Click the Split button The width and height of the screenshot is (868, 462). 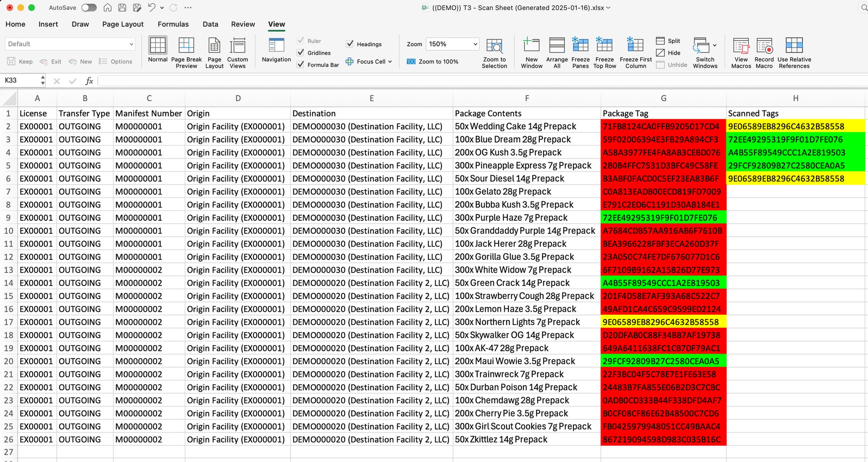pos(668,41)
